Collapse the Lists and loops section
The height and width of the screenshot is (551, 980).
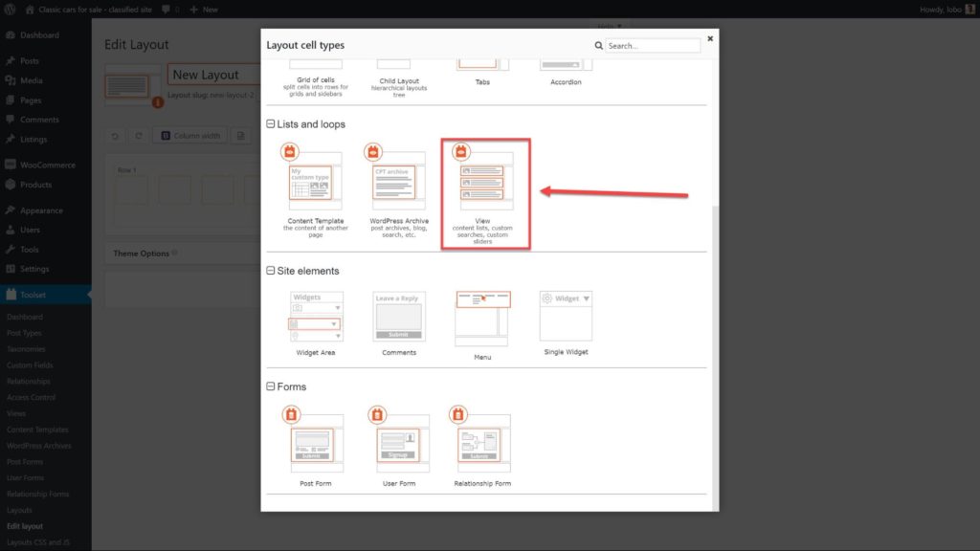[x=271, y=123]
